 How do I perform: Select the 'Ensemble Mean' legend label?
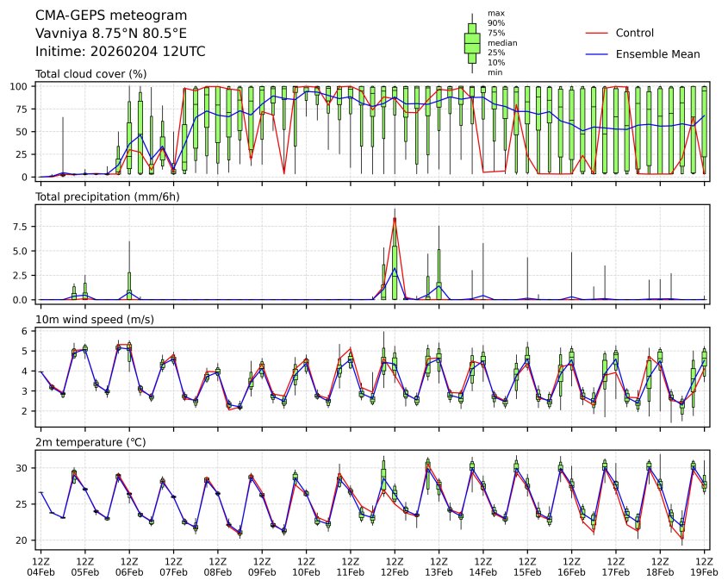[x=657, y=54]
